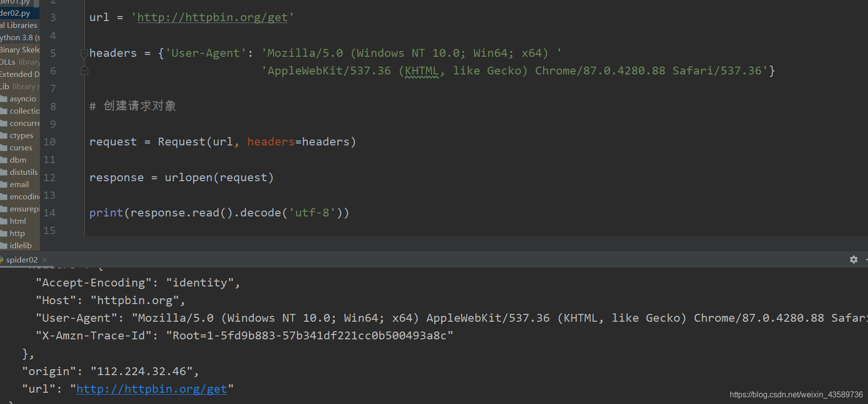Select the email folder

[x=19, y=185]
